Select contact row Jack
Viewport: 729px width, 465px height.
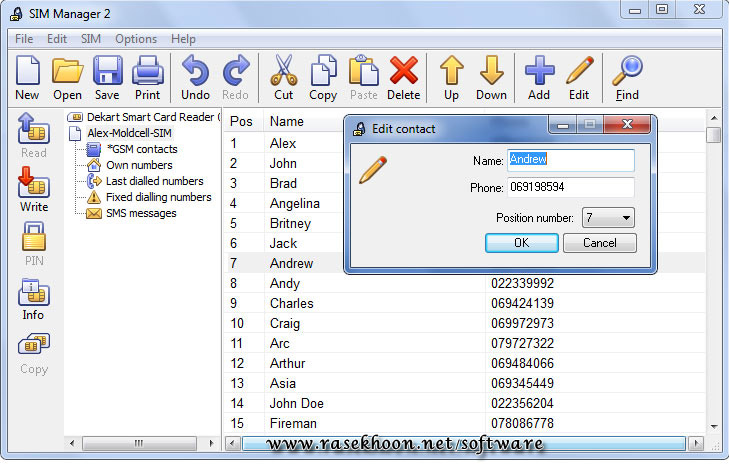[x=284, y=243]
